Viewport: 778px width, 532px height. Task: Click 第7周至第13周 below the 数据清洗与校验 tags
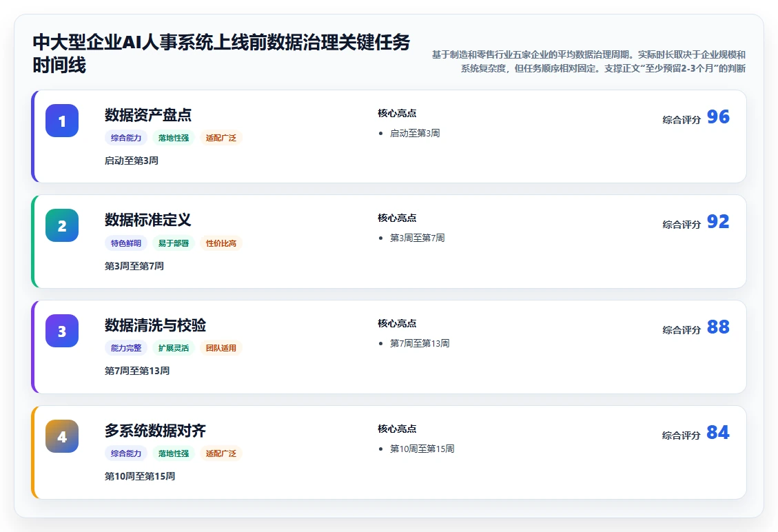(x=137, y=371)
